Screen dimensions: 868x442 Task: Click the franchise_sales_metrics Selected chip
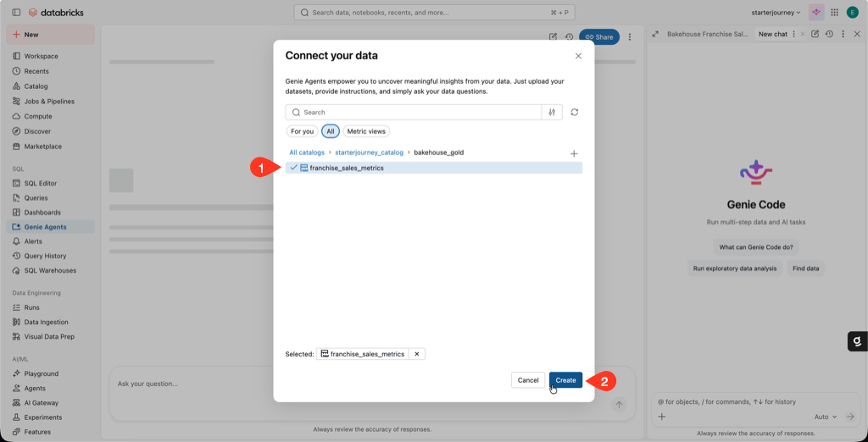pos(363,354)
